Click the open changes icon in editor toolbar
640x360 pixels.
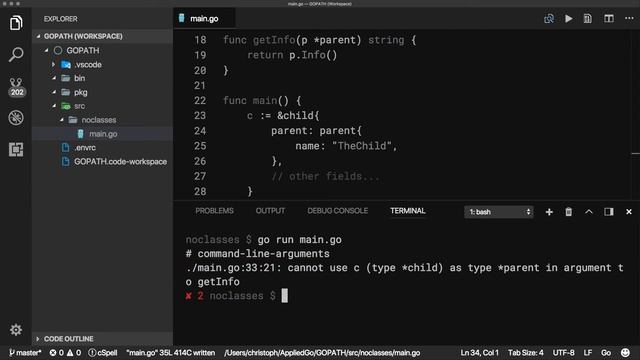549,18
